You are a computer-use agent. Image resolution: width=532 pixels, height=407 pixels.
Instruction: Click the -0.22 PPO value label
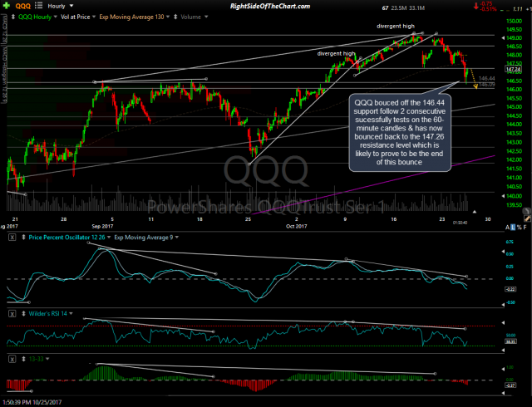click(x=510, y=289)
